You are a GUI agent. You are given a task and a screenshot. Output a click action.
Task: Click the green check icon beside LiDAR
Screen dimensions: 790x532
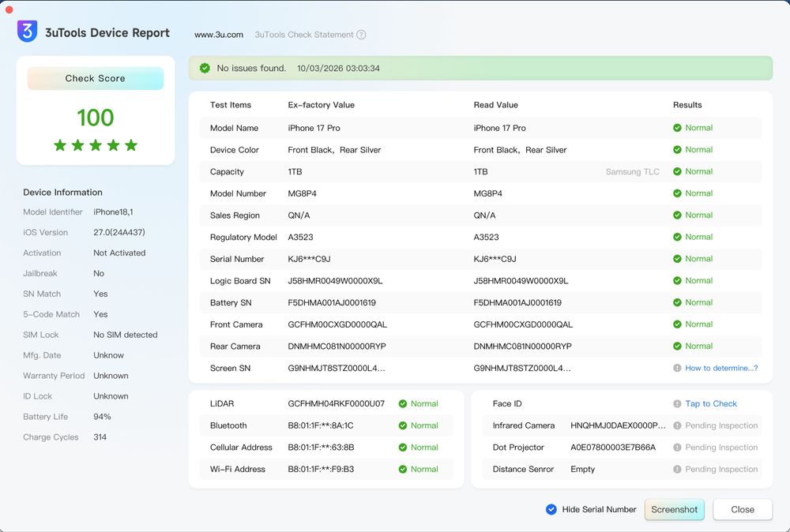(x=403, y=403)
